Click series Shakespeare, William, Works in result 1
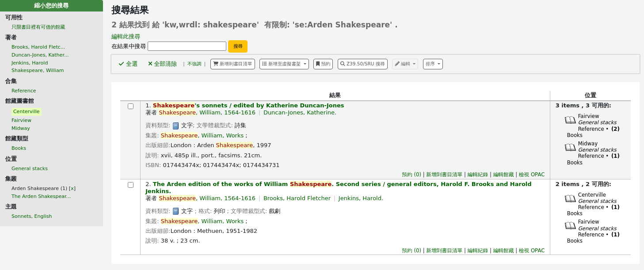The image size is (644, 270). click(x=202, y=136)
